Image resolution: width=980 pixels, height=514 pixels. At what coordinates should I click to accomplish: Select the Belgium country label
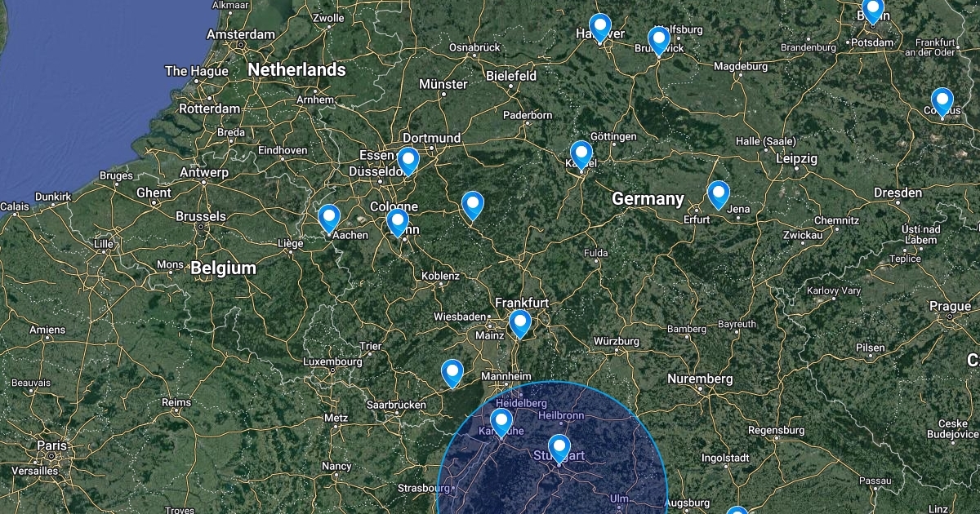[223, 268]
